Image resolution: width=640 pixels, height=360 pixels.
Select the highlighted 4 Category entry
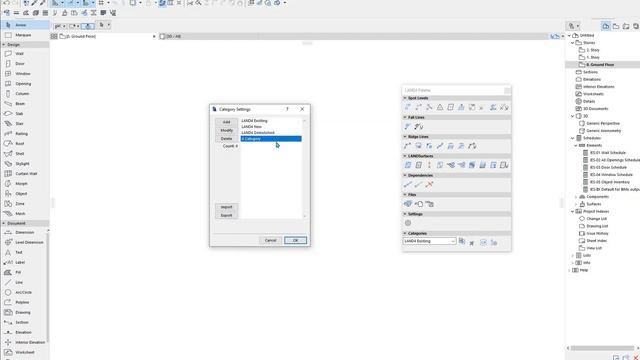(271, 139)
